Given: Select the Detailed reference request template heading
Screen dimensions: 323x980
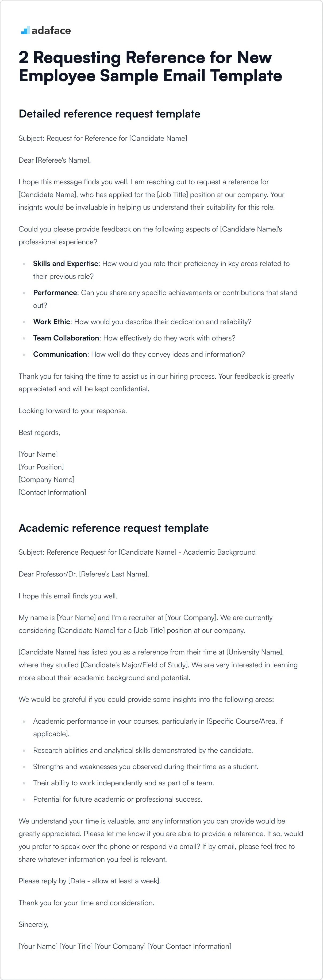Looking at the screenshot, I should tap(109, 114).
